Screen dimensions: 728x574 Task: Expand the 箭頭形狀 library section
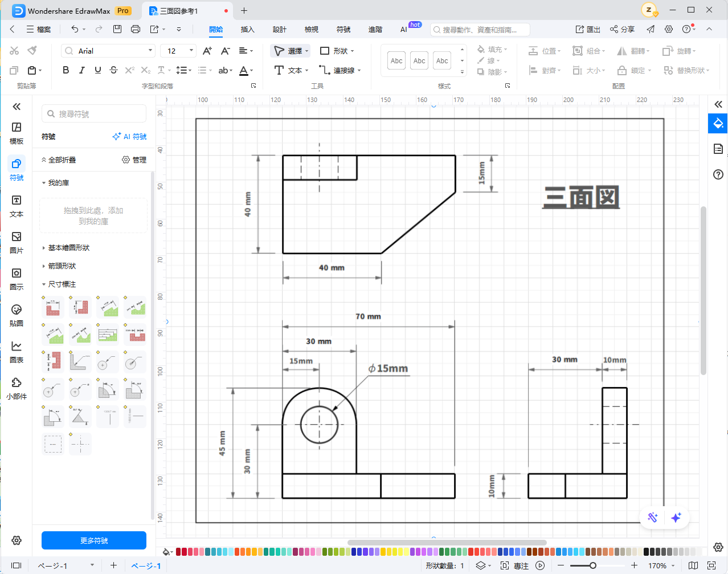[x=62, y=266]
